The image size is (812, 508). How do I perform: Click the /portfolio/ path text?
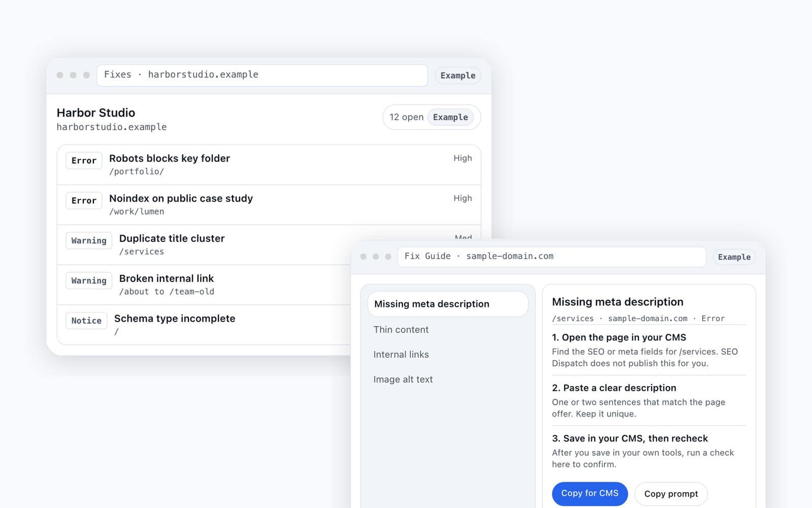point(137,172)
